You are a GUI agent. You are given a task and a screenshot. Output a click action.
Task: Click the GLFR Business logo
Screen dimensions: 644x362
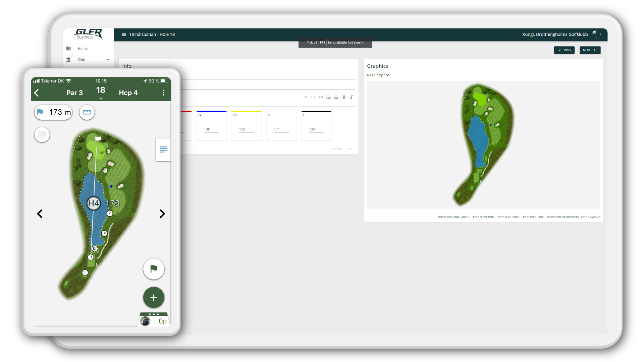coord(89,34)
